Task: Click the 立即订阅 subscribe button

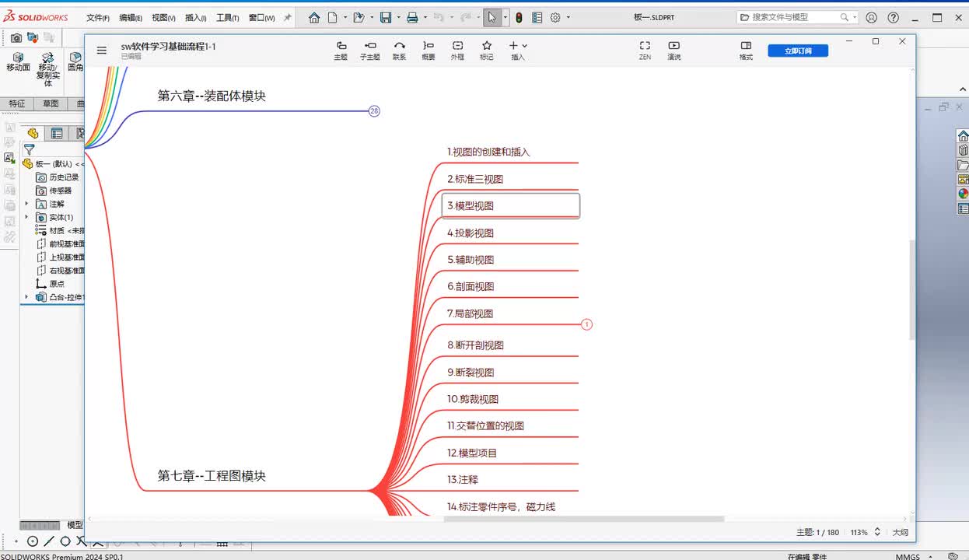Action: coord(798,51)
